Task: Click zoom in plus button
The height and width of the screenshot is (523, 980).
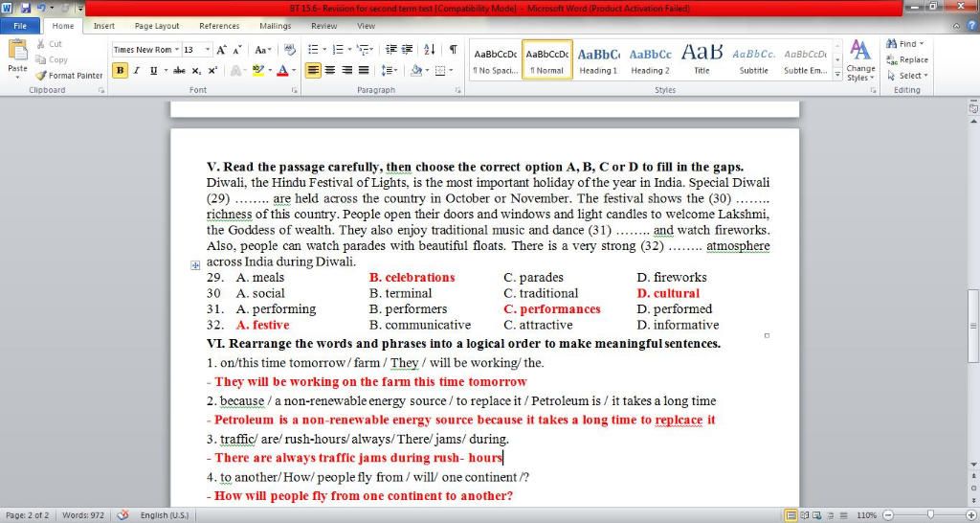Action: point(970,515)
